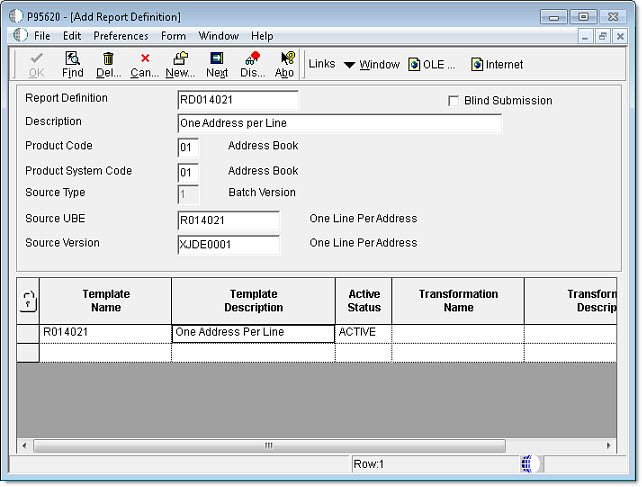Restore the inner form window

[x=602, y=36]
